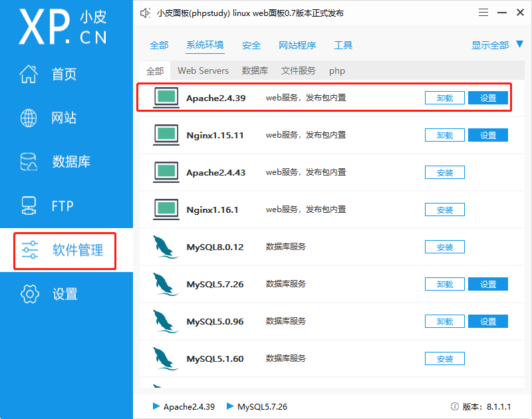The height and width of the screenshot is (419, 532).
Task: Expand the 显示全部 dropdown arrow
Action: (519, 44)
